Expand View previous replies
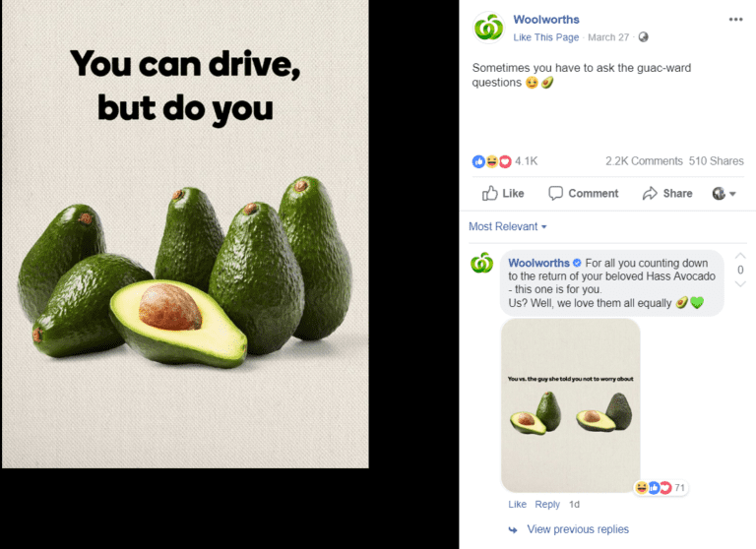 (578, 529)
